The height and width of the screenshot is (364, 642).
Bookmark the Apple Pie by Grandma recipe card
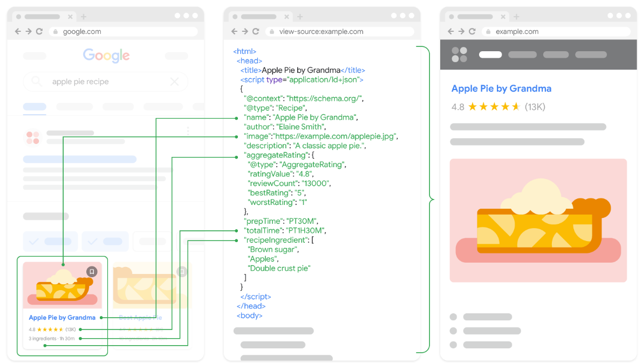pos(92,272)
